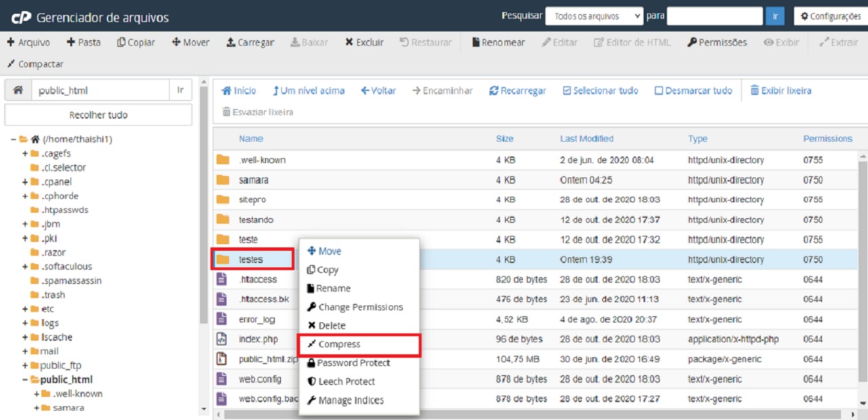Expand the .cagefs folder in tree

(x=25, y=154)
